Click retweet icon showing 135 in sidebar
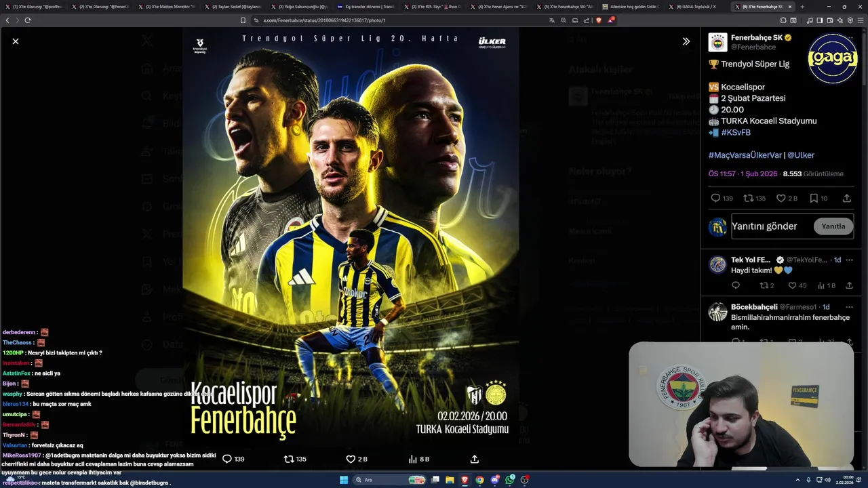This screenshot has height=488, width=868. tap(749, 198)
